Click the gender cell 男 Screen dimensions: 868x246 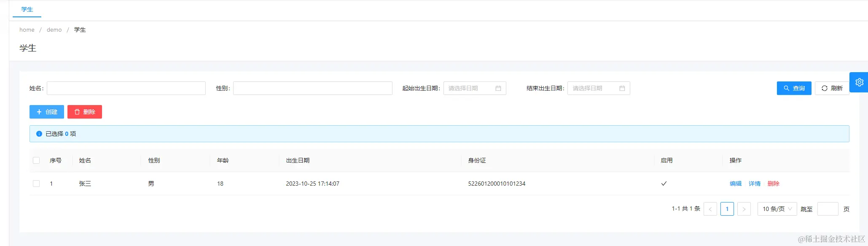tap(151, 184)
